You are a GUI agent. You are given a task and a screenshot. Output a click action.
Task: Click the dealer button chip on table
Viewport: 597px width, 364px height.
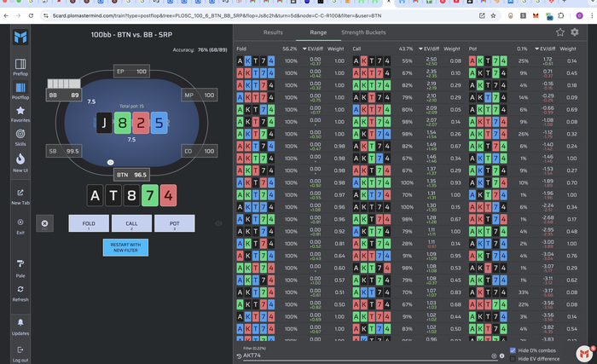point(110,162)
